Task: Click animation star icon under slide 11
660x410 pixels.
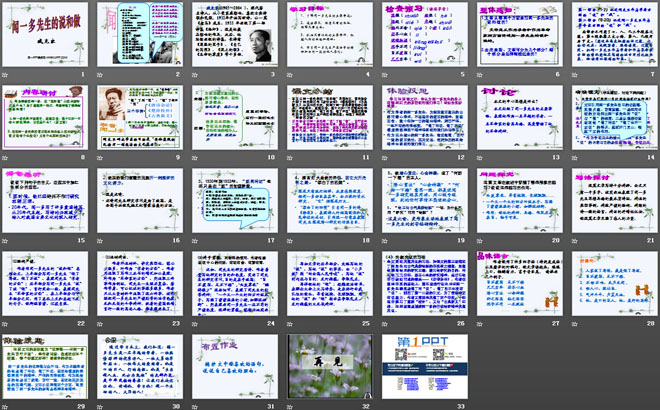Action: [x=290, y=157]
